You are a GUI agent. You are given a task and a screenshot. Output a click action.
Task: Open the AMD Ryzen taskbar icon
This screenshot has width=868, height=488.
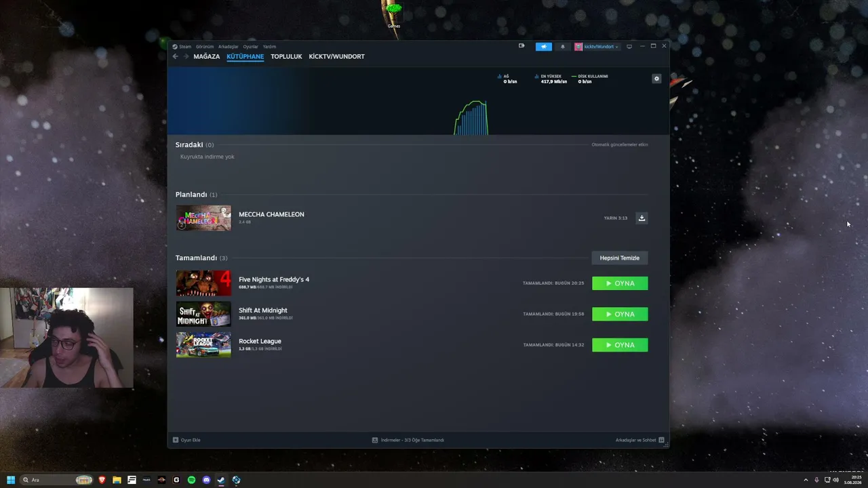(161, 480)
